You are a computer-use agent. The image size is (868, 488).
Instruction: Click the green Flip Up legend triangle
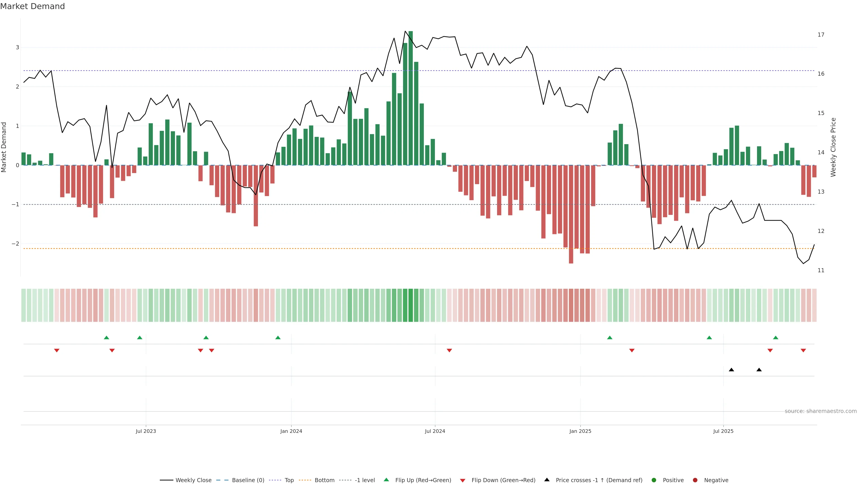387,480
